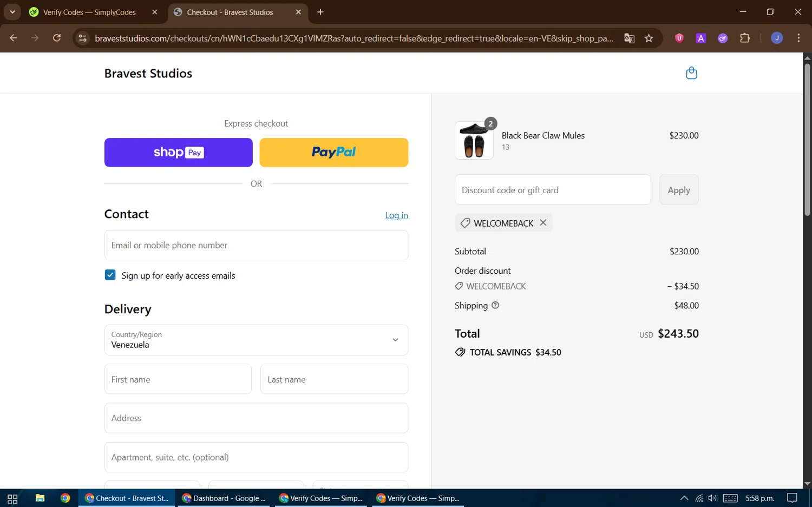Image resolution: width=812 pixels, height=507 pixels.
Task: Focus the Address field
Action: 256,418
